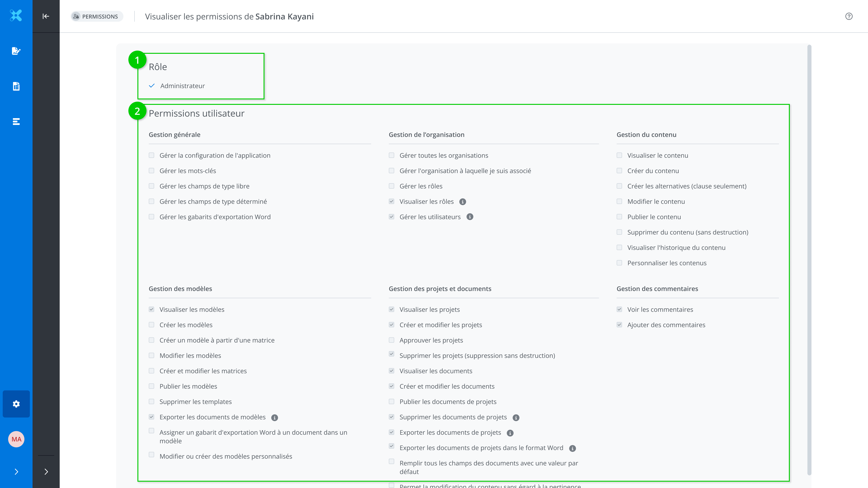Viewport: 868px width, 488px height.
Task: Open the documents page icon in the sidebar
Action: [16, 86]
